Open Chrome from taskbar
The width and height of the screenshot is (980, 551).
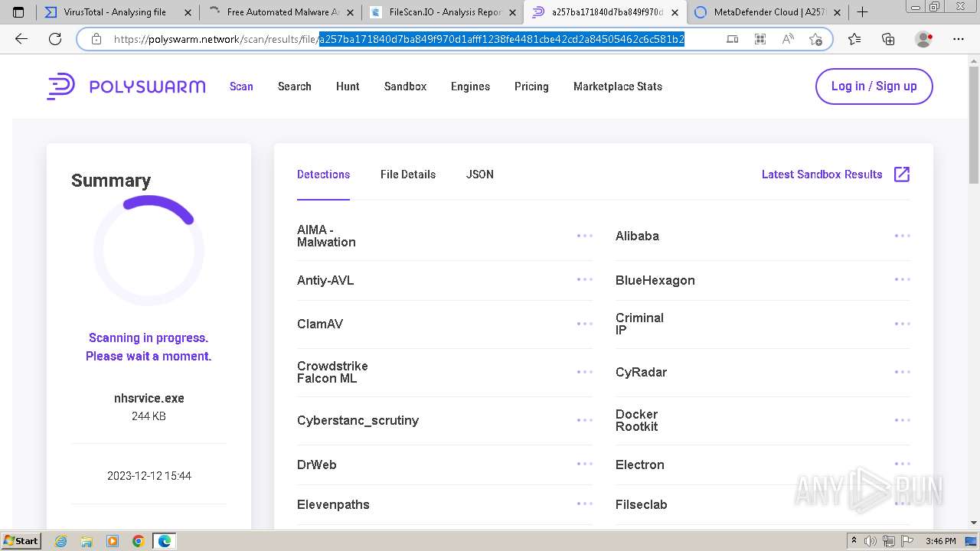[139, 541]
